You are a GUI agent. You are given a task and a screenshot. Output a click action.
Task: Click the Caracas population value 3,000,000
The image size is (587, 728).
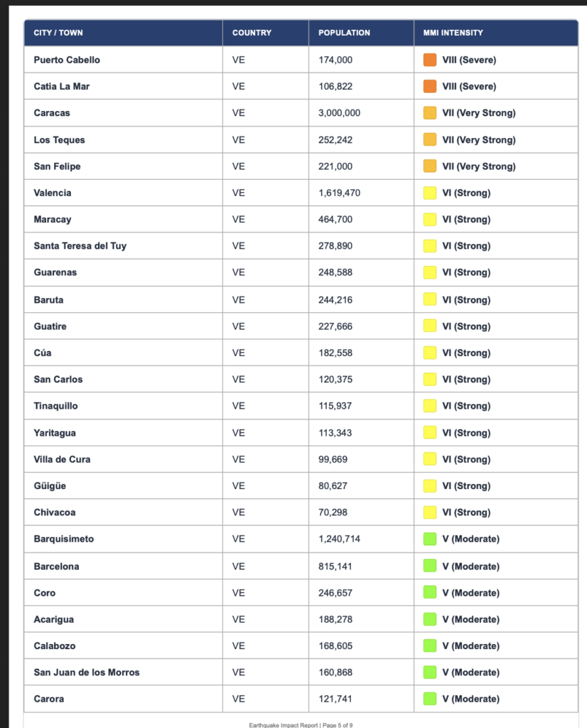pyautogui.click(x=339, y=113)
